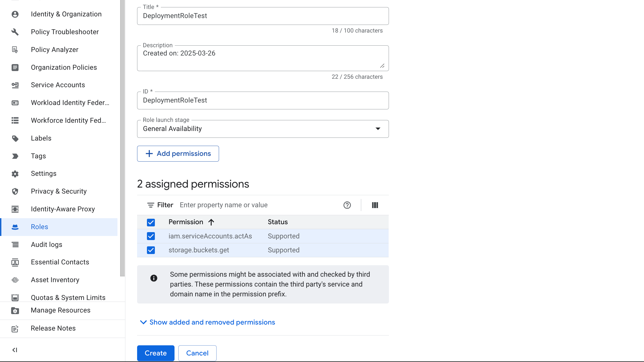The width and height of the screenshot is (644, 362).
Task: Open the Role launch stage dropdown
Action: [x=263, y=129]
